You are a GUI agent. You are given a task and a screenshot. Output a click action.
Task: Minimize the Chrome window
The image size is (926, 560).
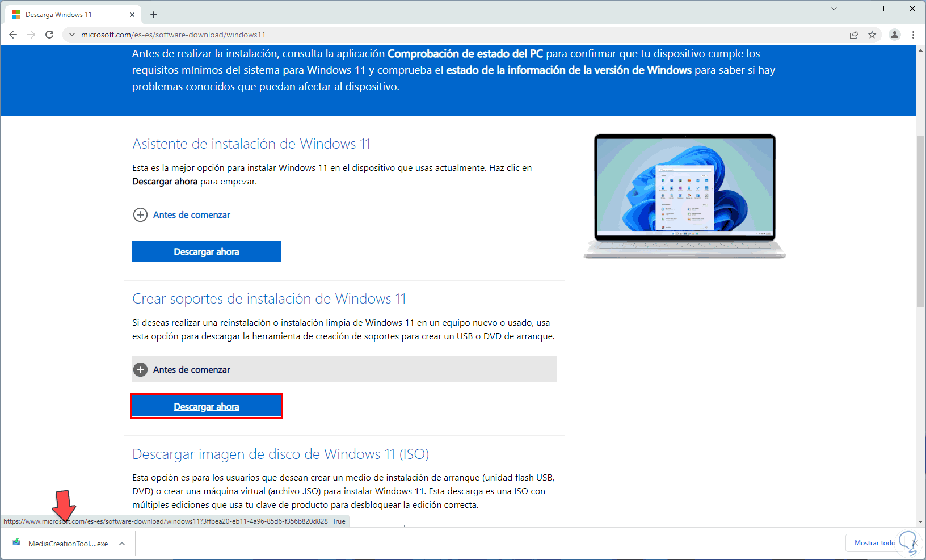pyautogui.click(x=860, y=9)
